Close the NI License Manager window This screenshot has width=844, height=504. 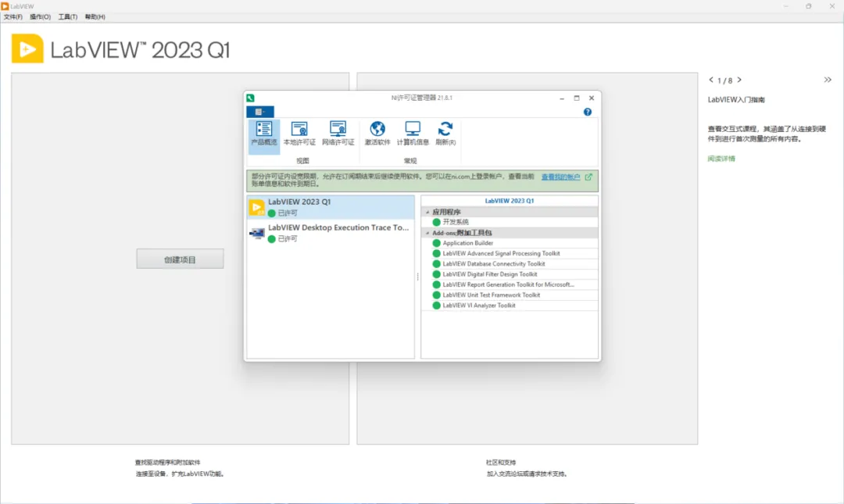point(592,98)
